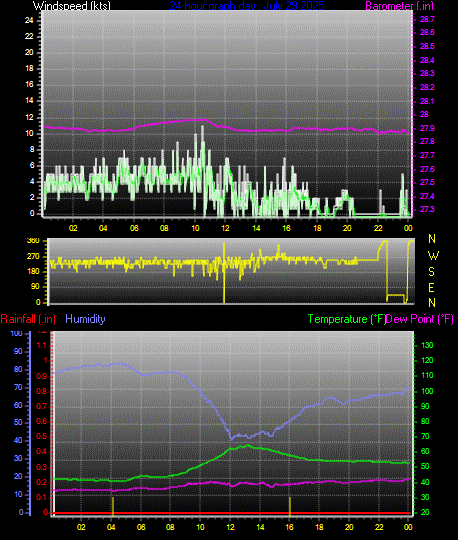Screen dimensions: 458x540
Task: Click the 360 tick on wind direction axis
Action: [33, 241]
